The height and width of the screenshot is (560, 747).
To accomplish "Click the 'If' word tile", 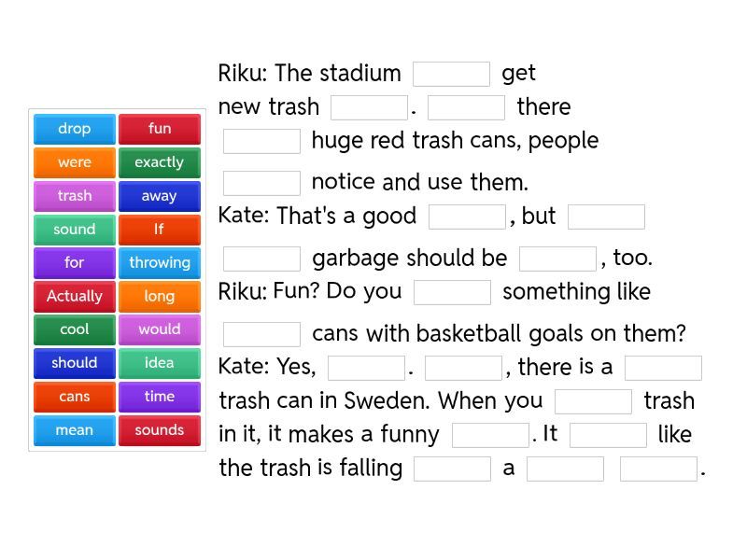I will (x=160, y=229).
